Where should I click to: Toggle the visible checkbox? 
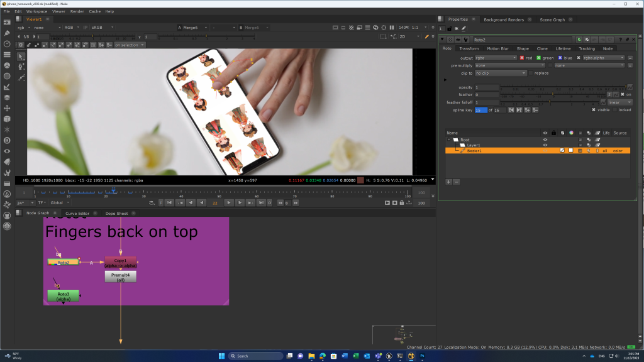[x=594, y=110]
